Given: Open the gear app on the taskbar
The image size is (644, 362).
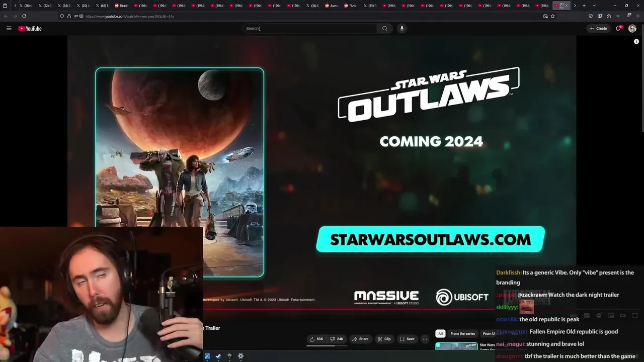Looking at the screenshot, I should (240, 356).
